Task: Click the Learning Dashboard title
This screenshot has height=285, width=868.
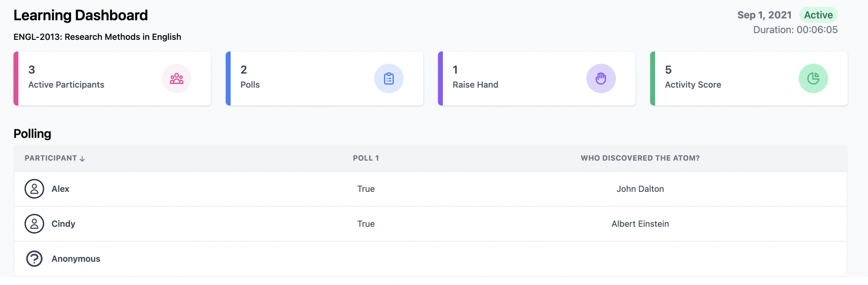Action: coord(81,15)
